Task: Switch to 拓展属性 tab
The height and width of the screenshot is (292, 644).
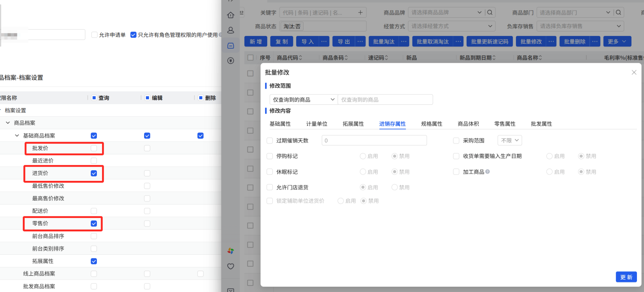Action: [x=353, y=124]
